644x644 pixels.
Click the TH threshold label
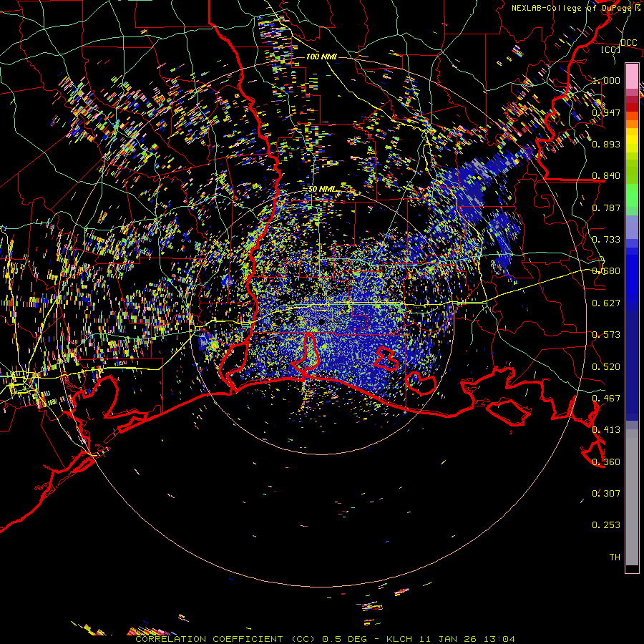(615, 557)
